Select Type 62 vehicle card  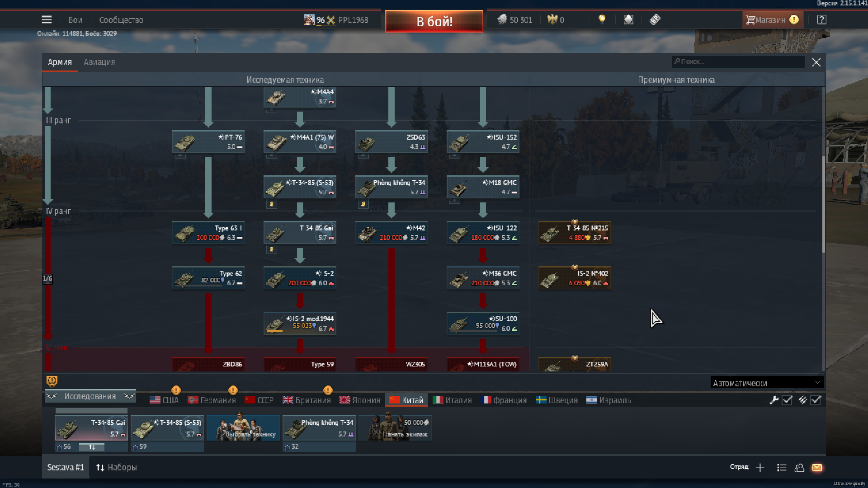point(208,278)
